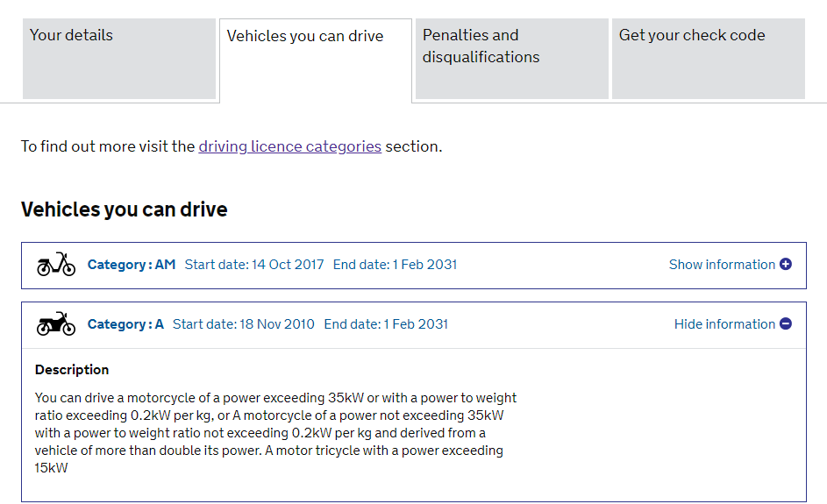Click Category AM end date 1 Feb 2031

[x=395, y=264]
